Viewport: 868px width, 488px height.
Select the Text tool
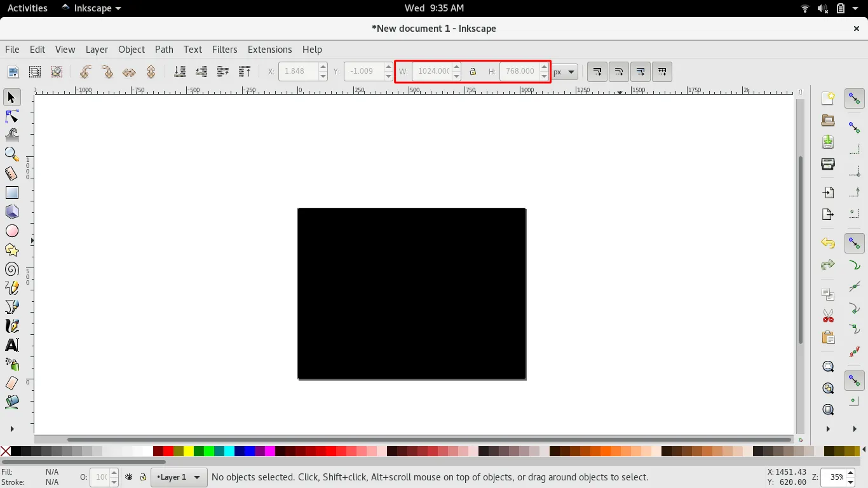pyautogui.click(x=12, y=345)
